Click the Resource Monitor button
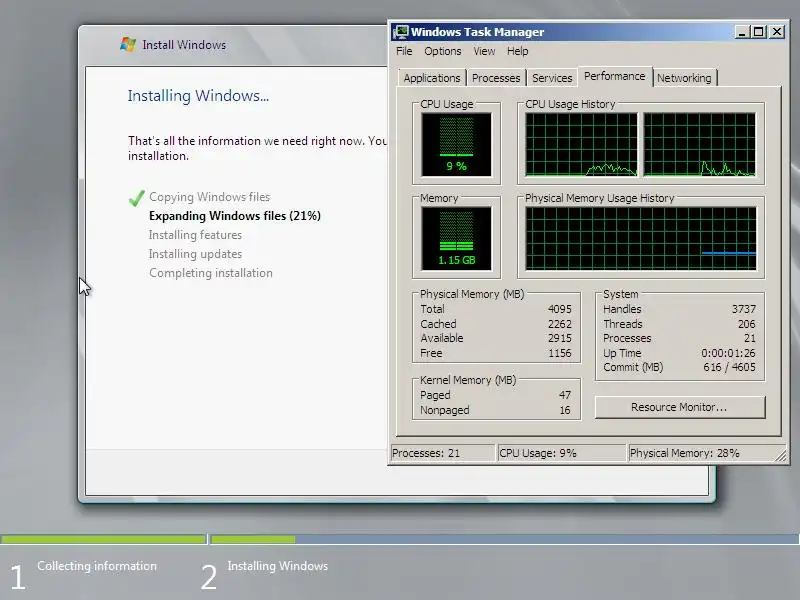Image resolution: width=800 pixels, height=600 pixels. click(x=680, y=407)
